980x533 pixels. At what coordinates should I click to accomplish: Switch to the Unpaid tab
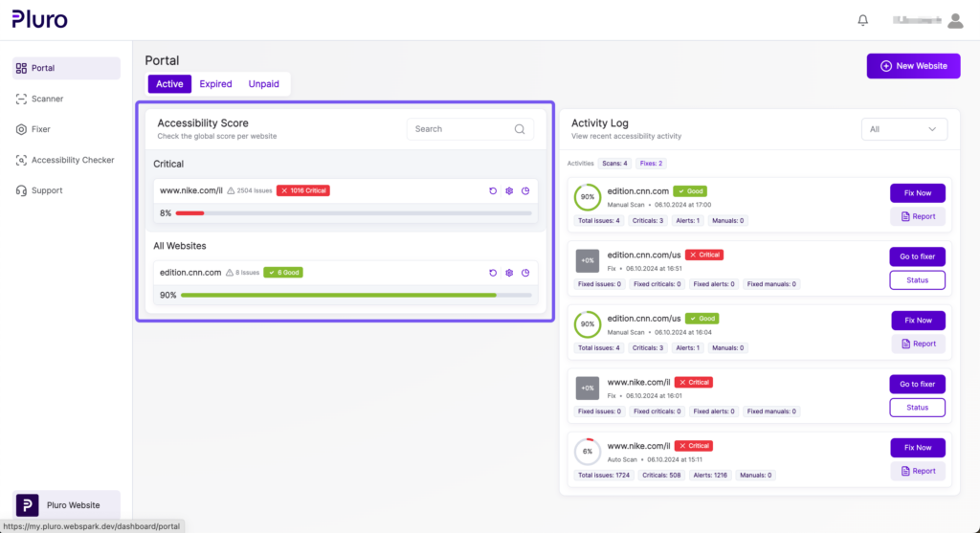[263, 84]
